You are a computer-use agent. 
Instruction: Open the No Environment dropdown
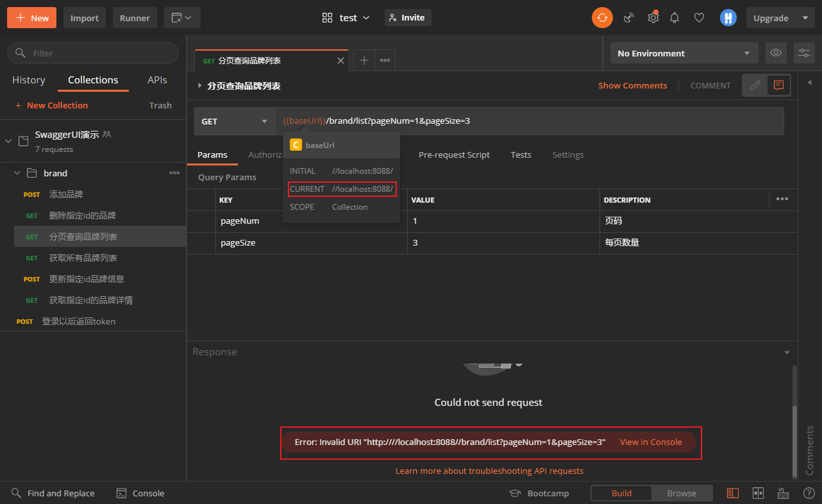point(684,53)
